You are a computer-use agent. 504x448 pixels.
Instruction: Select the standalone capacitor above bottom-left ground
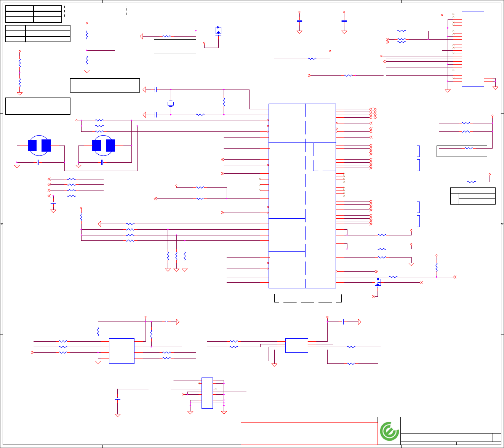[117, 398]
